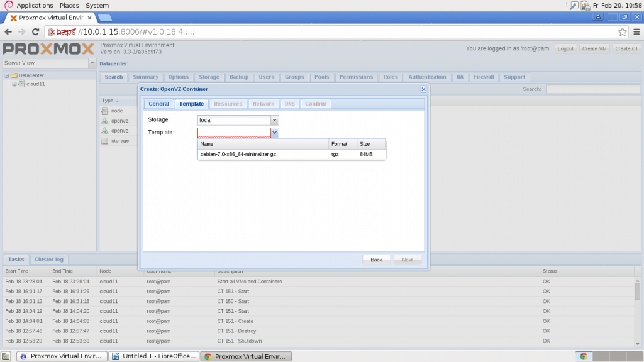Click the search magnifier tray icon
Screen dimensions: 644x362
(x=574, y=5)
